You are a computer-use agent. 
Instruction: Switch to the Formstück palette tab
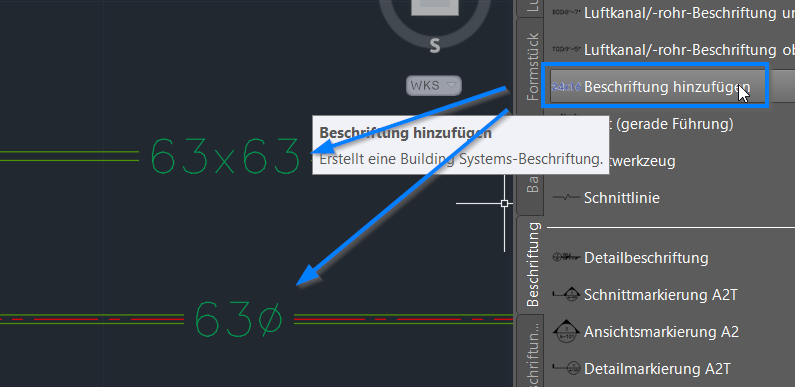[531, 66]
